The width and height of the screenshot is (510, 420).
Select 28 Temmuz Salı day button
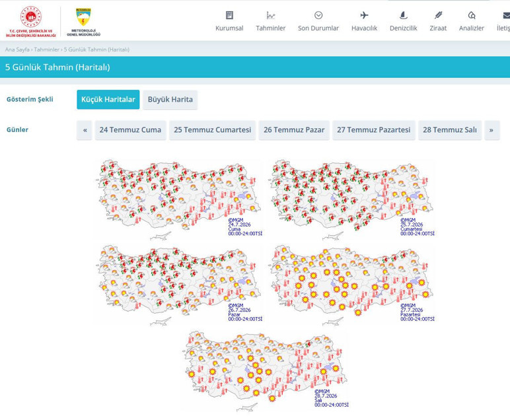(450, 130)
